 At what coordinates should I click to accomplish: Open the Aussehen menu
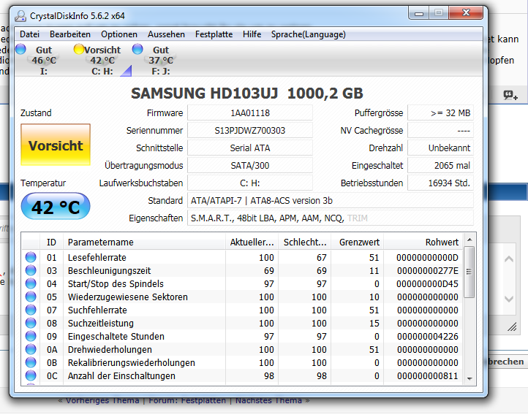pos(166,34)
